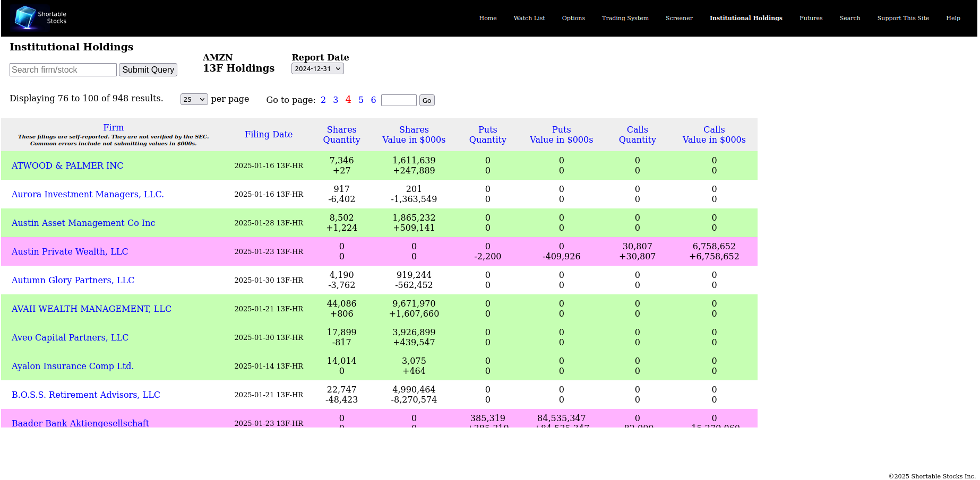Click the Institutional Holdings page heading
Viewport: 980px width, 480px height.
click(72, 47)
